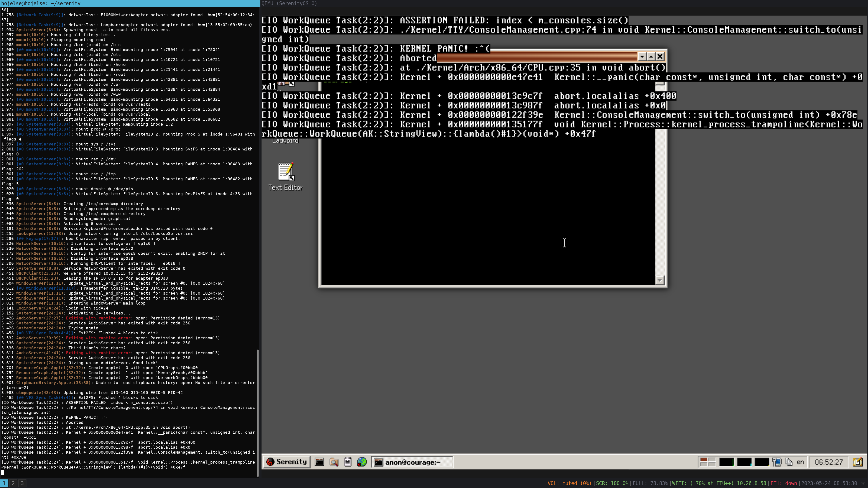Open the web browser globe icon in taskbar
Image resolution: width=868 pixels, height=488 pixels.
[362, 462]
